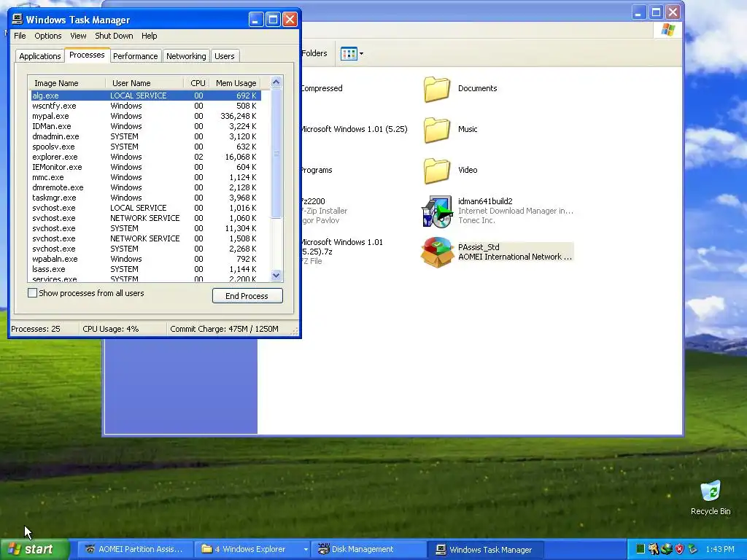Select the explorer.exe process

coord(145,157)
